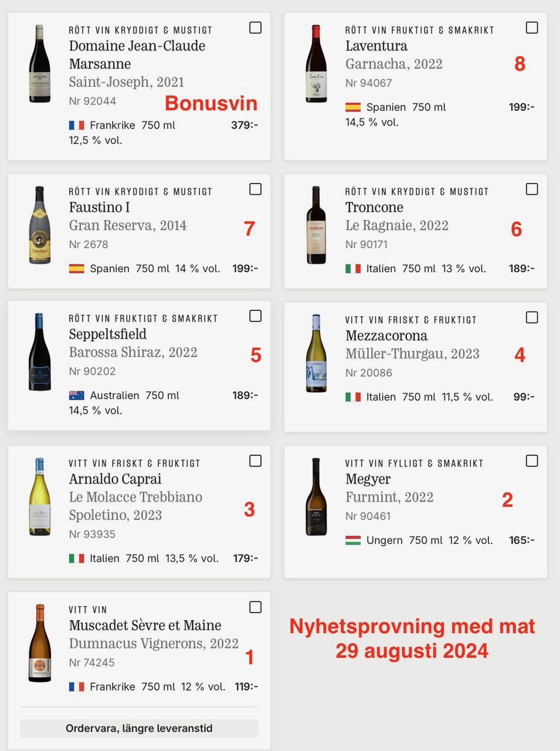The image size is (560, 751).
Task: Tick the Megyer Furmint checkbox
Action: [532, 461]
